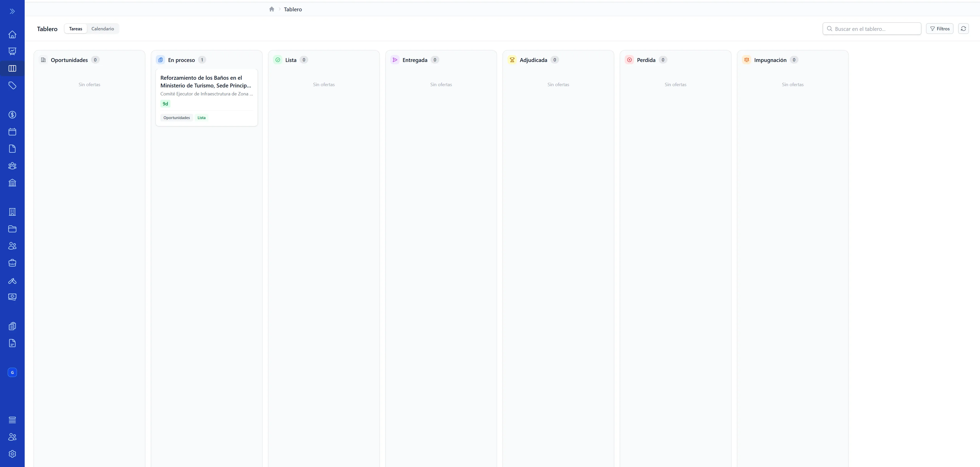Screen dimensions: 980x467
Task: Open the text document icon in sidebar
Action: click(x=12, y=343)
